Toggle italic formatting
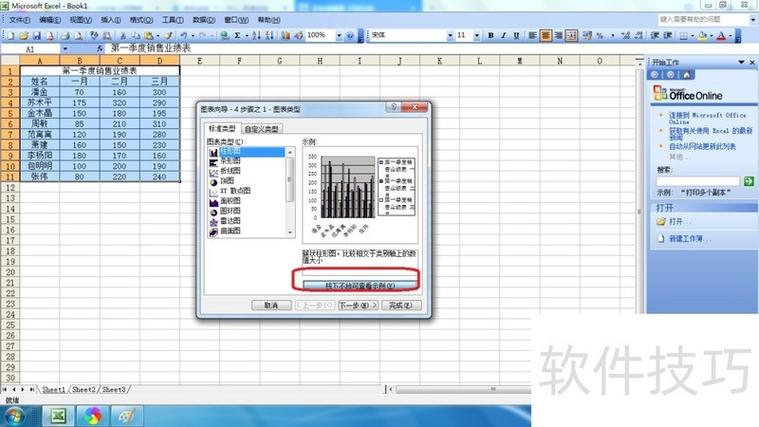The image size is (759, 427). tap(503, 35)
